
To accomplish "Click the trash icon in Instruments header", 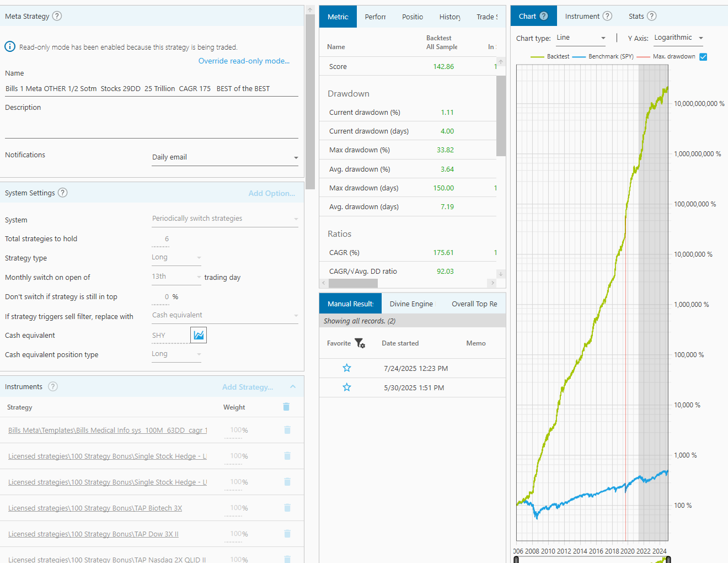I will (x=286, y=407).
